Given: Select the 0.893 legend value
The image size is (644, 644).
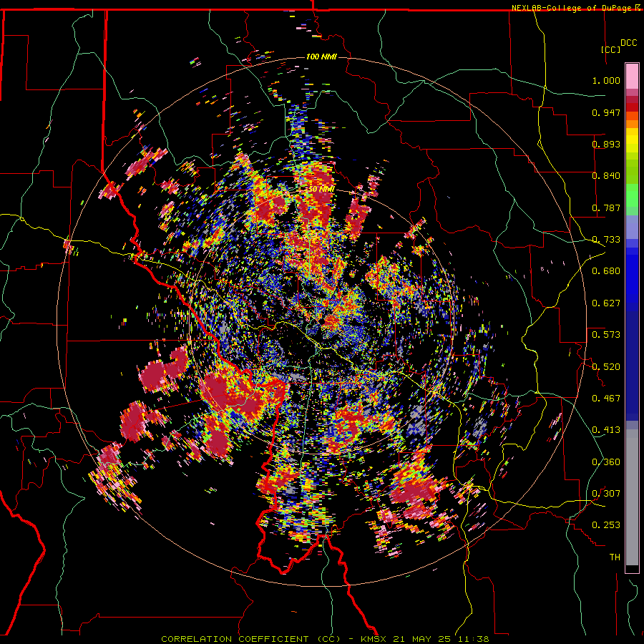Looking at the screenshot, I should [x=606, y=144].
